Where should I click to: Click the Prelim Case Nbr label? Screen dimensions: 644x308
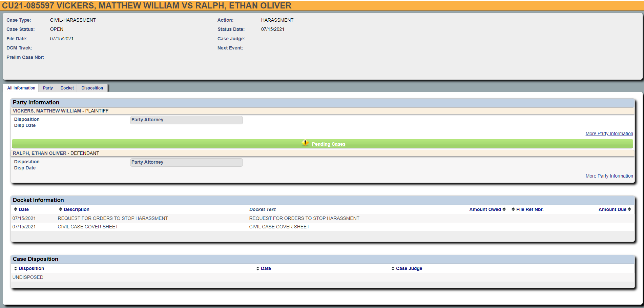coord(25,57)
